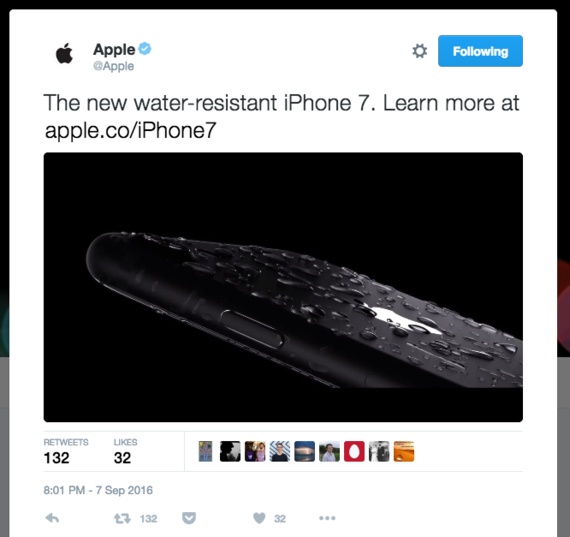Image resolution: width=570 pixels, height=537 pixels.
Task: Open the red egg avatar profile
Action: pyautogui.click(x=354, y=452)
